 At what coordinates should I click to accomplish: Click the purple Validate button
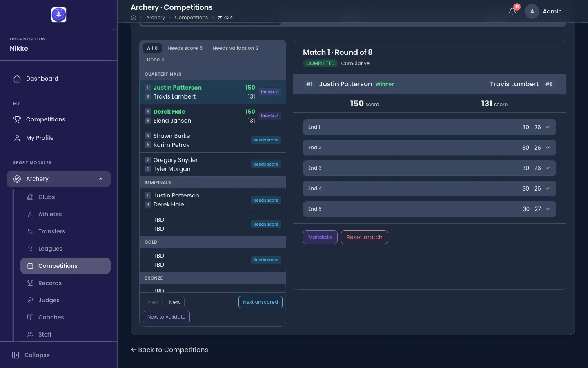[x=320, y=237]
